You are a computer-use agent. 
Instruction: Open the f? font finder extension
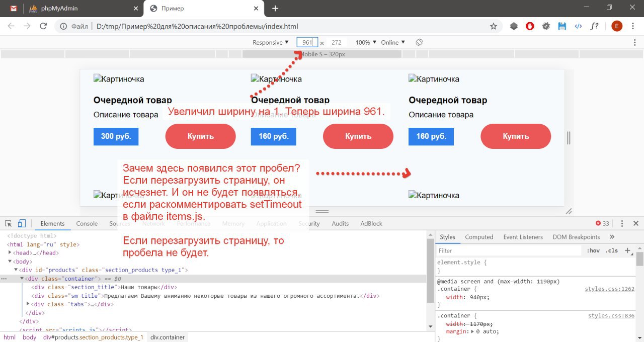click(x=594, y=26)
